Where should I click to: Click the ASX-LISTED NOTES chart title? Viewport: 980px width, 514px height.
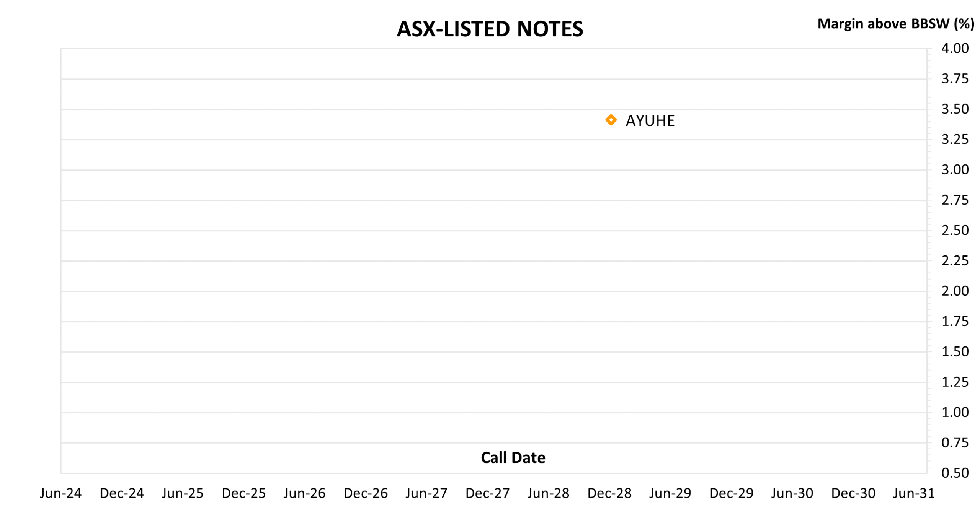[490, 29]
